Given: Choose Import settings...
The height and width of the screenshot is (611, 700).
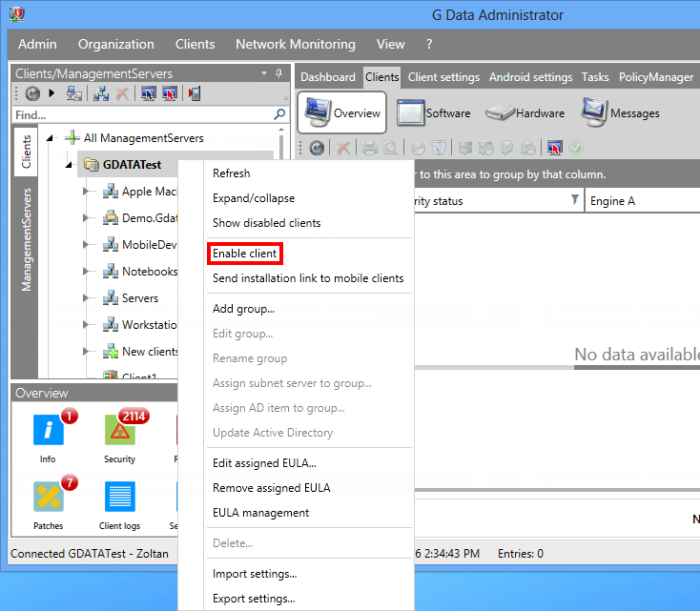Looking at the screenshot, I should point(255,574).
